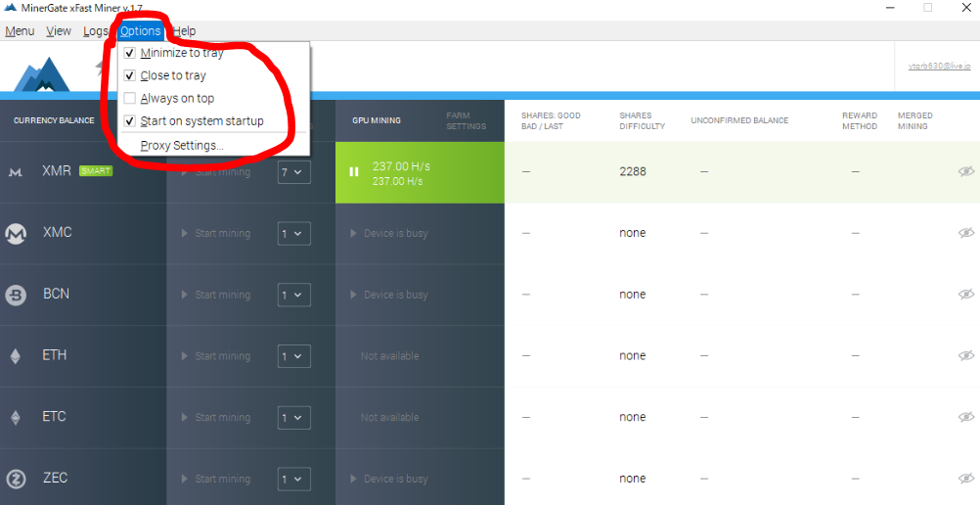
Task: Click the SMART badge next to XMR
Action: [x=96, y=171]
